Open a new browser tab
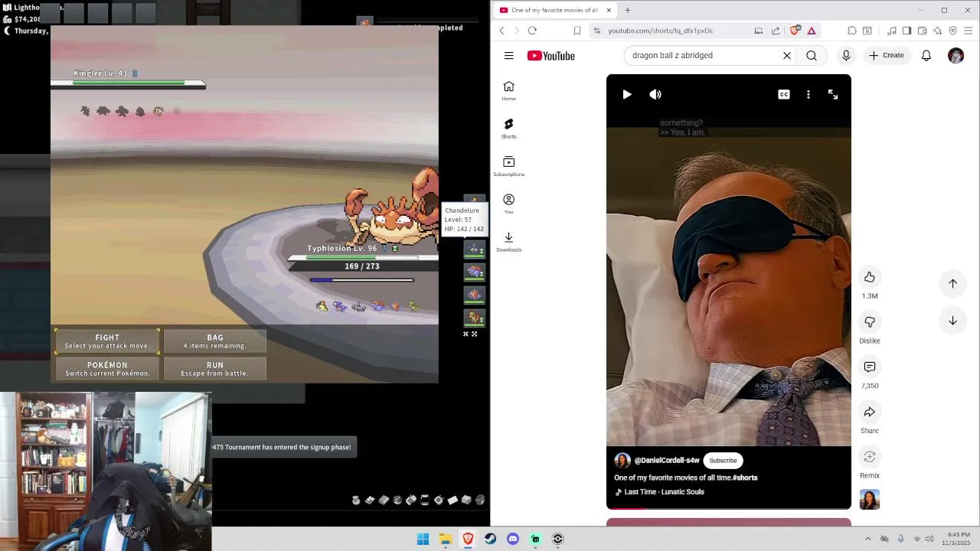980x551 pixels. pos(628,10)
